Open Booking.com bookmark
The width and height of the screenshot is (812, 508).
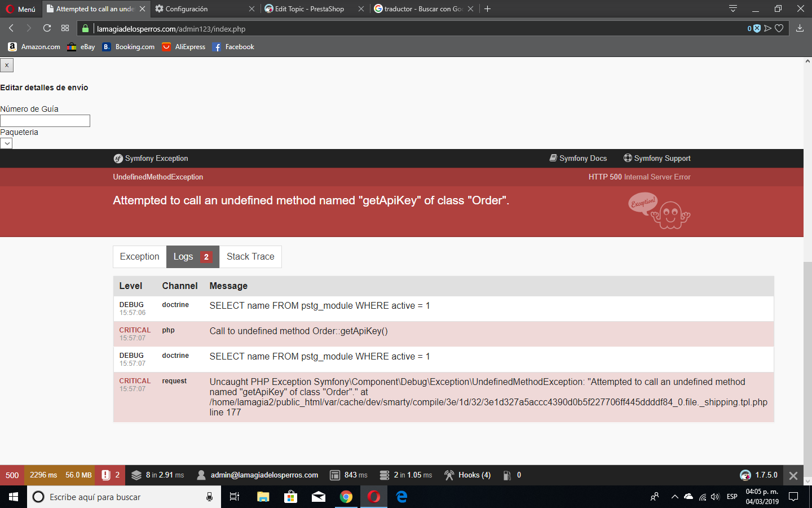click(129, 47)
